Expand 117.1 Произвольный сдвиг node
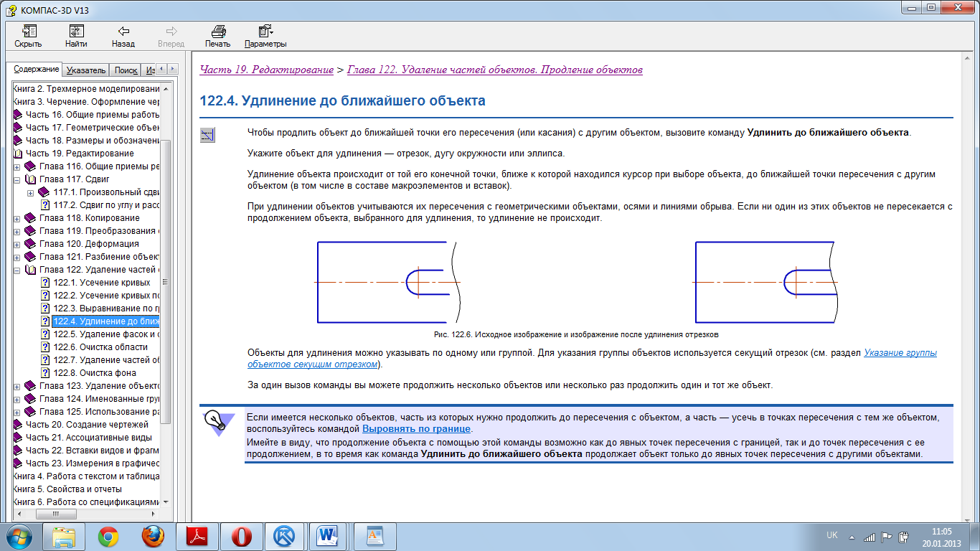This screenshot has width=980, height=551. pos(30,192)
